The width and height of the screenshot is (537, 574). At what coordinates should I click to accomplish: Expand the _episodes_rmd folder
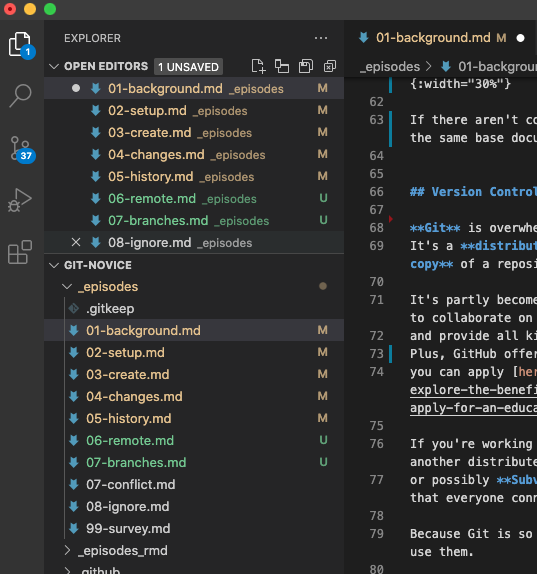pyautogui.click(x=67, y=550)
